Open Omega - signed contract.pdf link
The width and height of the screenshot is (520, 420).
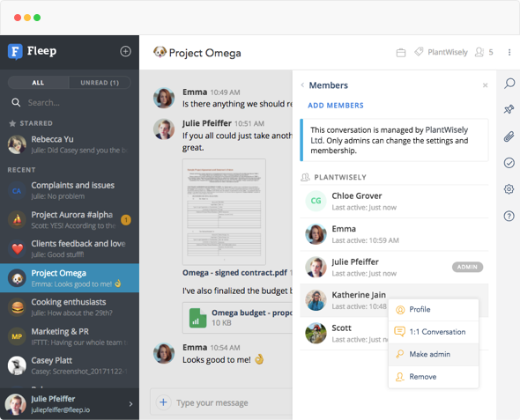pos(234,273)
